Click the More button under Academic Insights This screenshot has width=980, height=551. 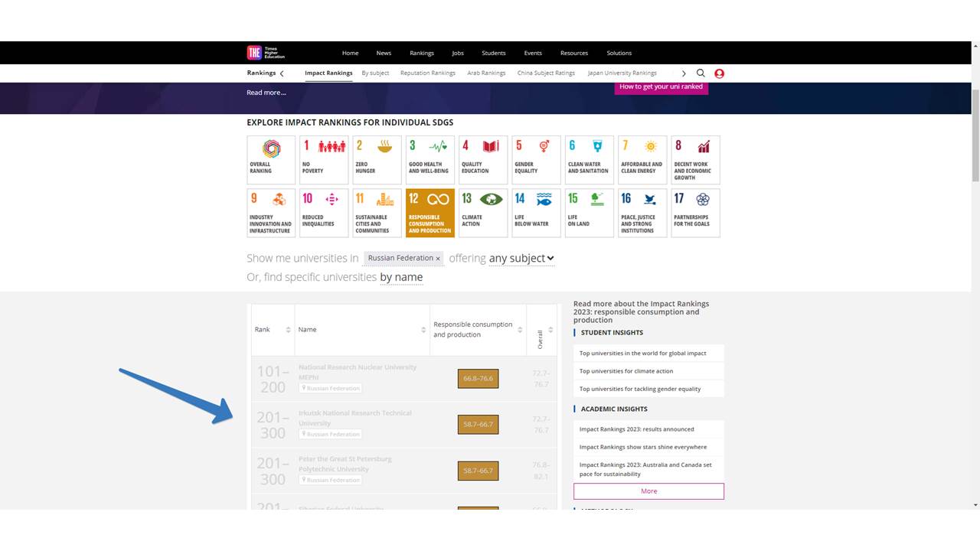(x=648, y=491)
